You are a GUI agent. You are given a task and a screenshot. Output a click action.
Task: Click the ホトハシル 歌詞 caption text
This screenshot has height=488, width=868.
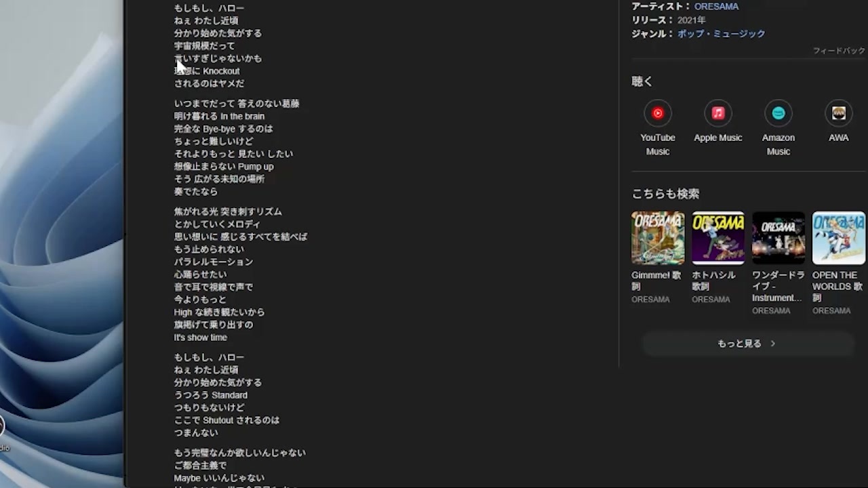coord(713,281)
